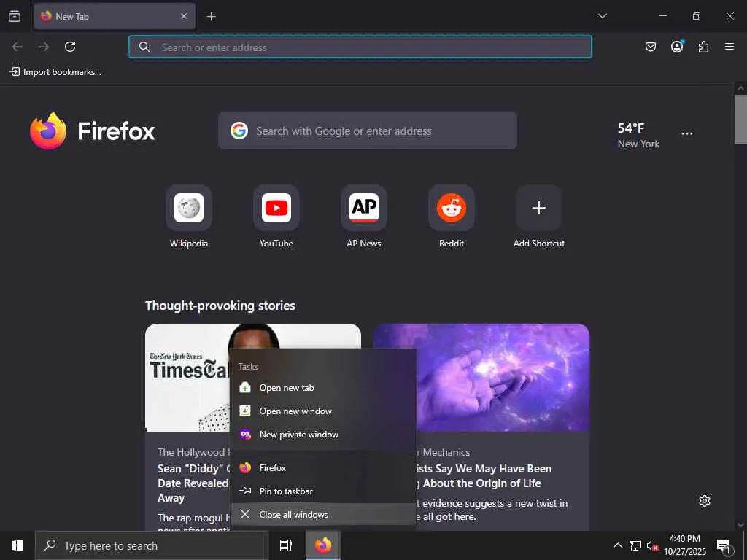Choose Pin to taskbar
747x560 pixels.
323,491
